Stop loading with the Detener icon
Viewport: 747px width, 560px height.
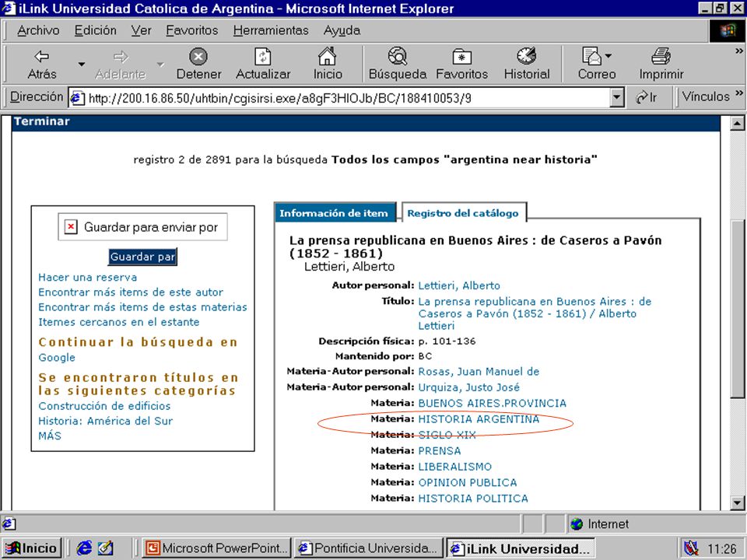[198, 57]
